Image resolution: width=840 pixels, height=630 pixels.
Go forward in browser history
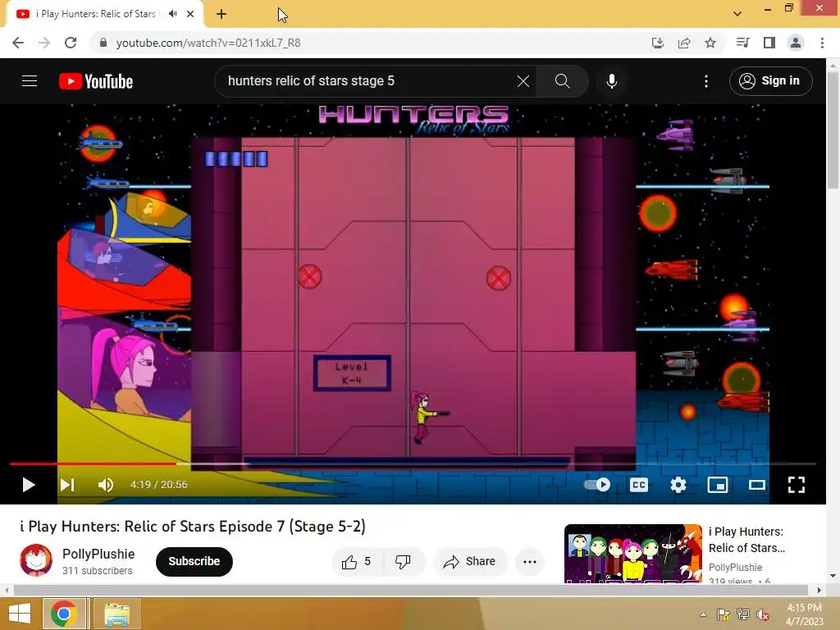[x=44, y=43]
